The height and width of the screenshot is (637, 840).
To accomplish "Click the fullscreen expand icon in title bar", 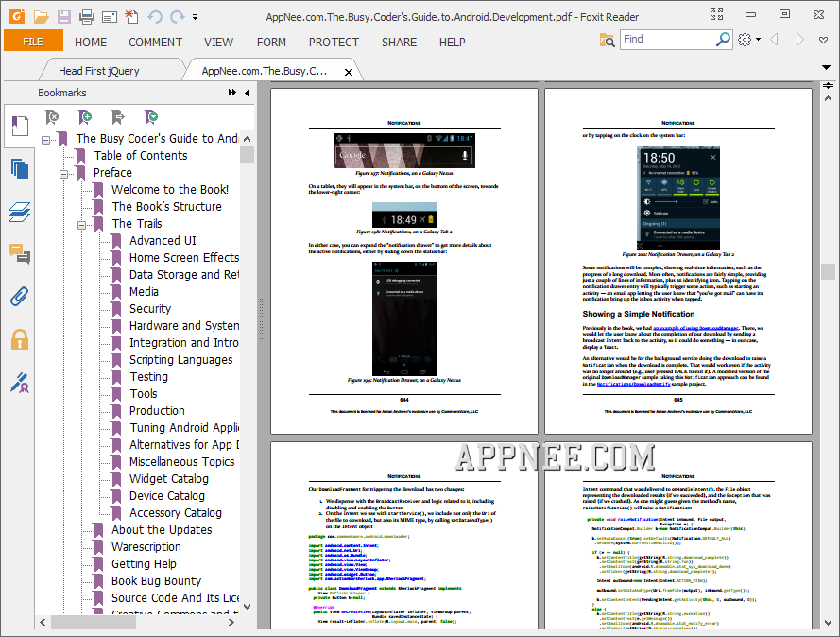I will [x=716, y=14].
